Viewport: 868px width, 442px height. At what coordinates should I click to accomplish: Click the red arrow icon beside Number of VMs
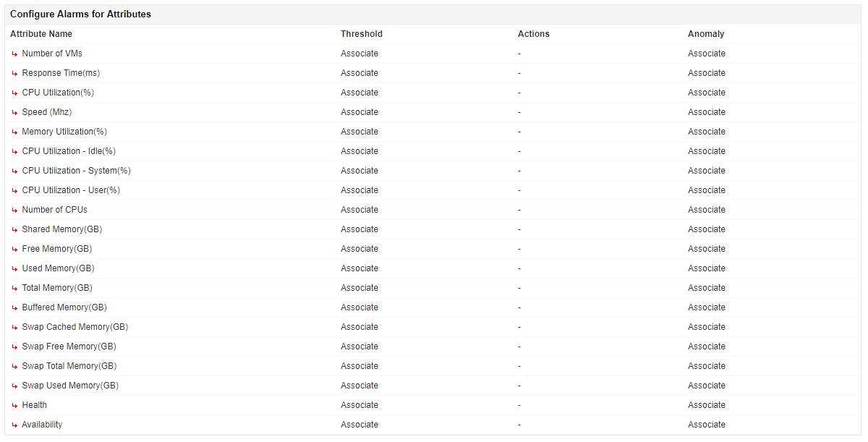(x=14, y=54)
